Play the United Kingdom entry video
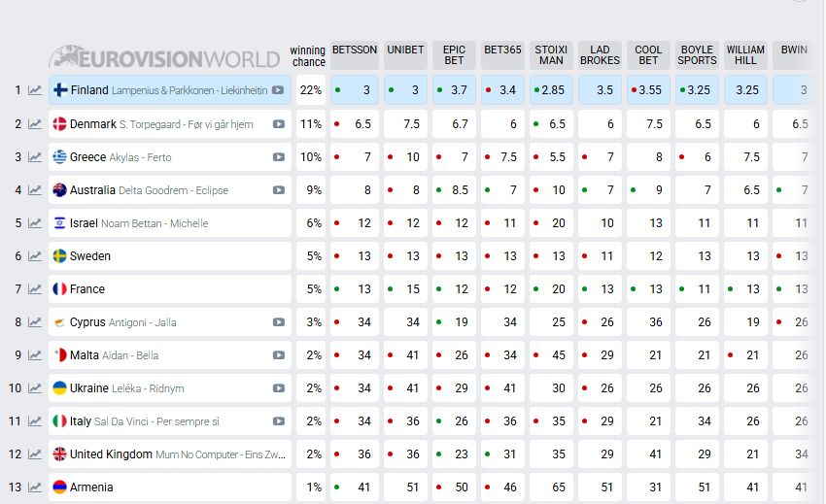 [x=279, y=454]
